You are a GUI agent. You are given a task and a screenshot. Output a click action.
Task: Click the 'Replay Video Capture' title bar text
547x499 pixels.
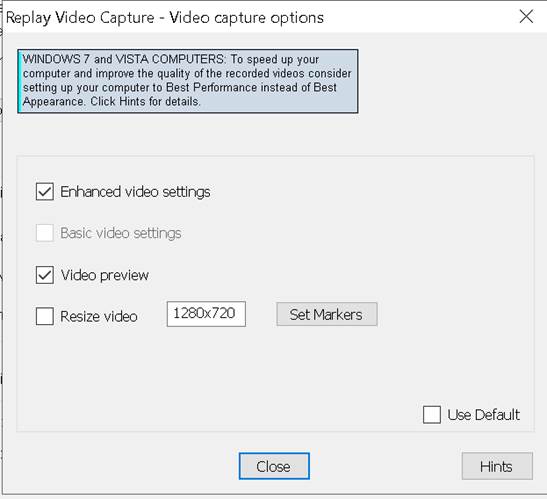[x=80, y=17]
